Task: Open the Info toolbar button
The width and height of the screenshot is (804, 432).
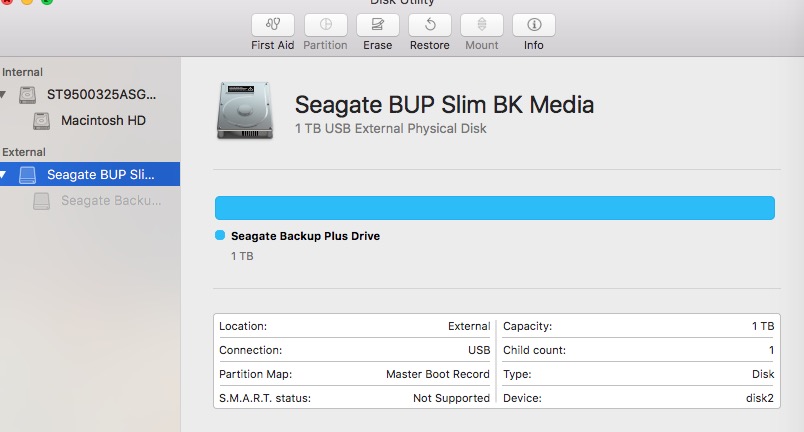Action: pyautogui.click(x=533, y=25)
